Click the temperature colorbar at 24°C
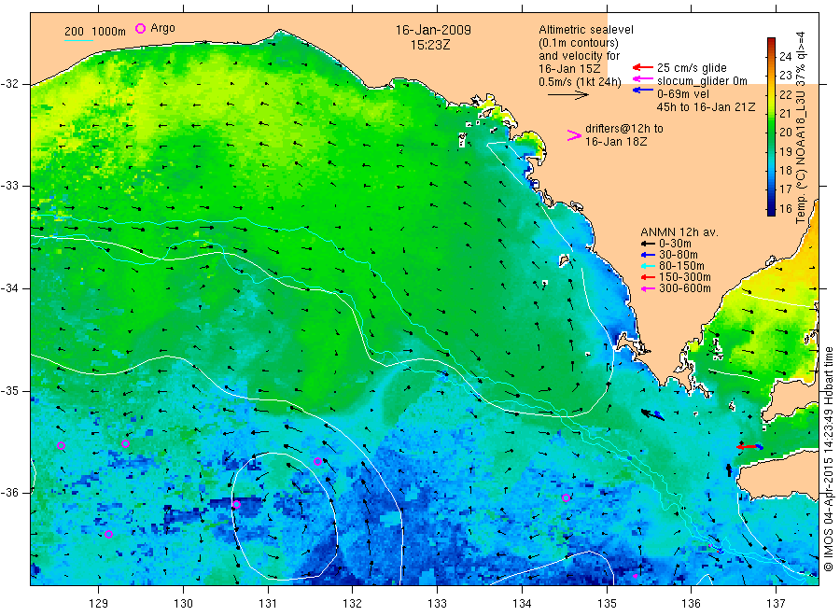840x616 pixels. [771, 56]
